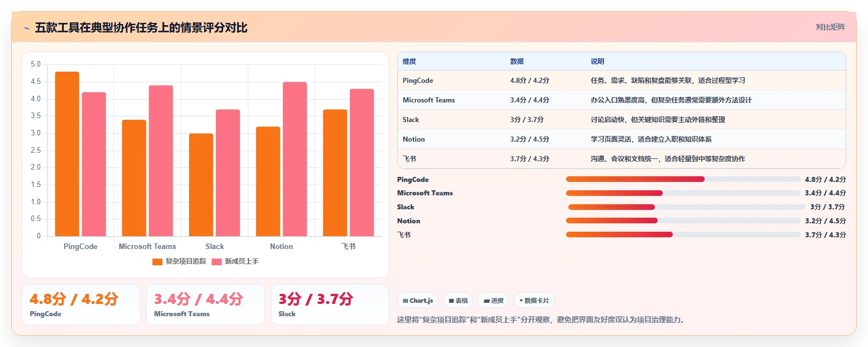868x347 pixels.
Task: Click the Notion progress bar
Action: [x=683, y=221]
